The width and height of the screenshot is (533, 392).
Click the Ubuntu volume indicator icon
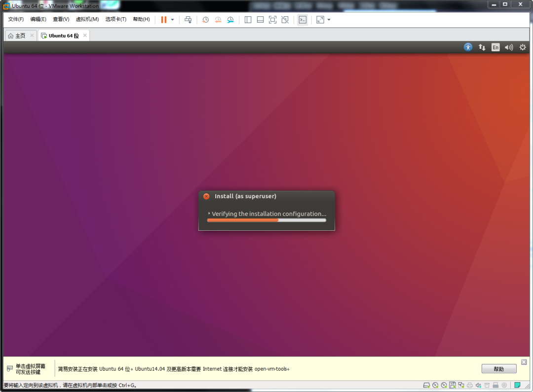508,47
